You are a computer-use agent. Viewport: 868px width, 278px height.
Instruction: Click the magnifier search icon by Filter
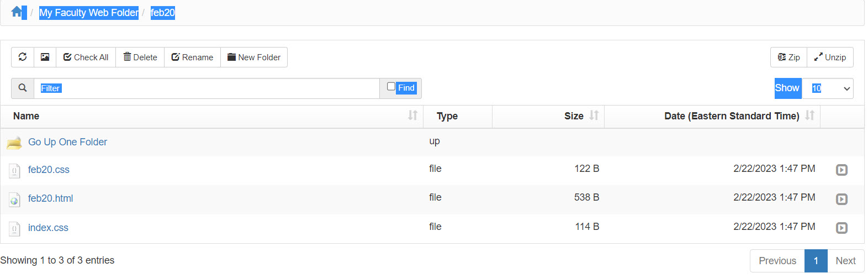pos(23,88)
